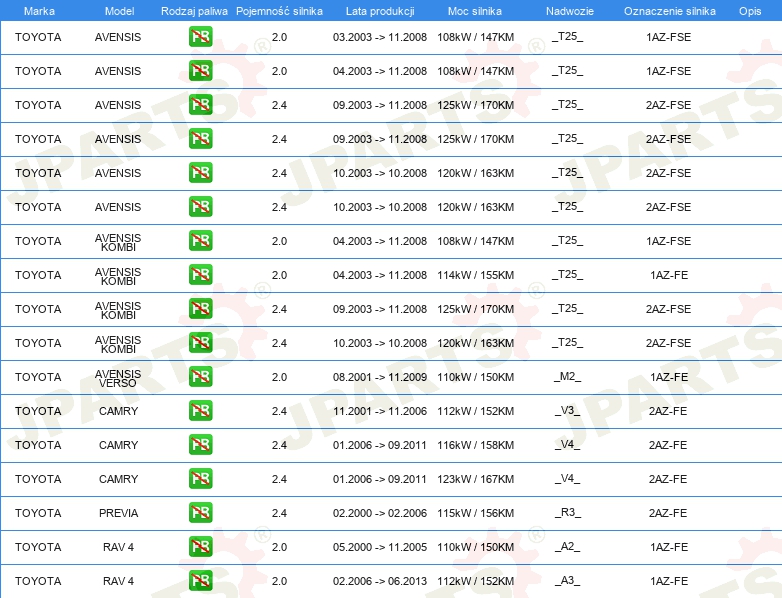The width and height of the screenshot is (782, 598).
Task: Click the Marka column header
Action: (x=39, y=11)
